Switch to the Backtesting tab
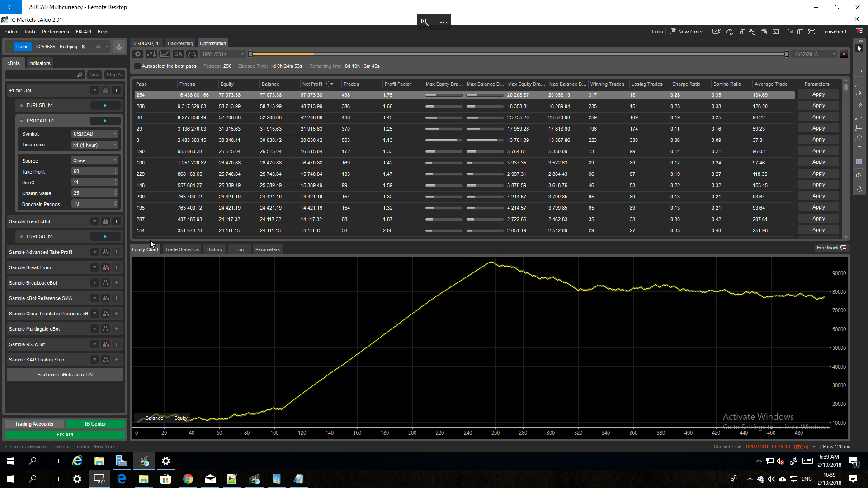The image size is (868, 488). coord(180,44)
